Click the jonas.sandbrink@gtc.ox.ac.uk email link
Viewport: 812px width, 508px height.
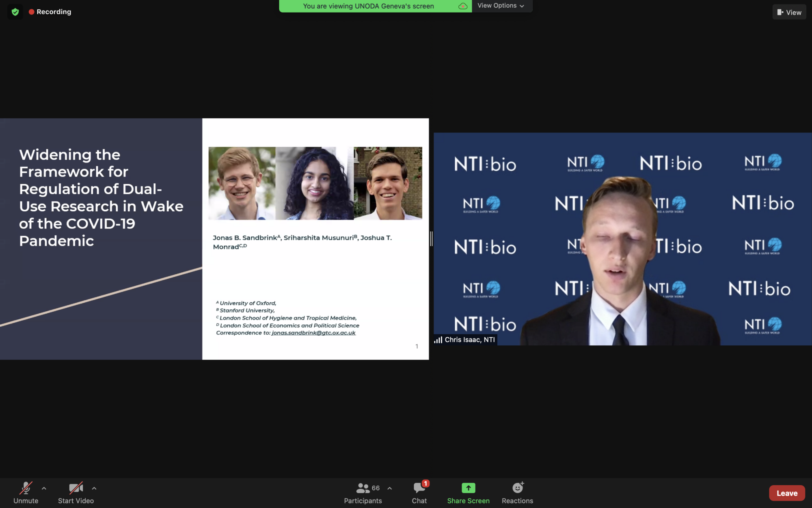click(313, 333)
